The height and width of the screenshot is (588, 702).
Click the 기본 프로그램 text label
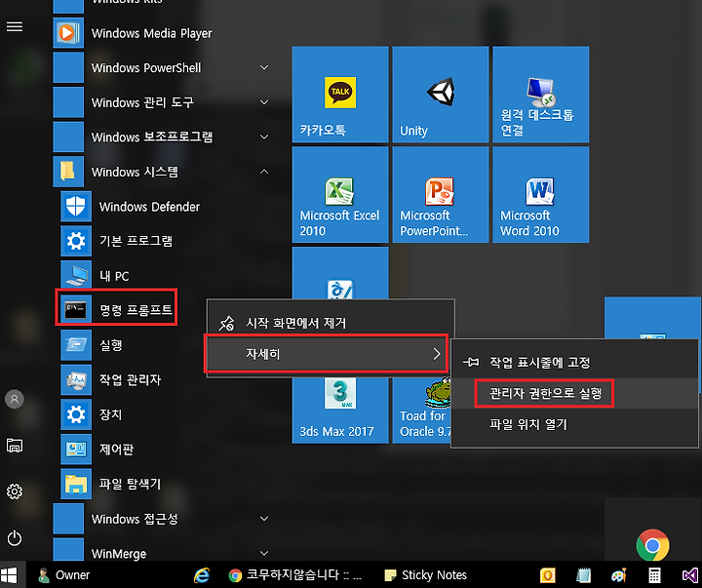136,241
